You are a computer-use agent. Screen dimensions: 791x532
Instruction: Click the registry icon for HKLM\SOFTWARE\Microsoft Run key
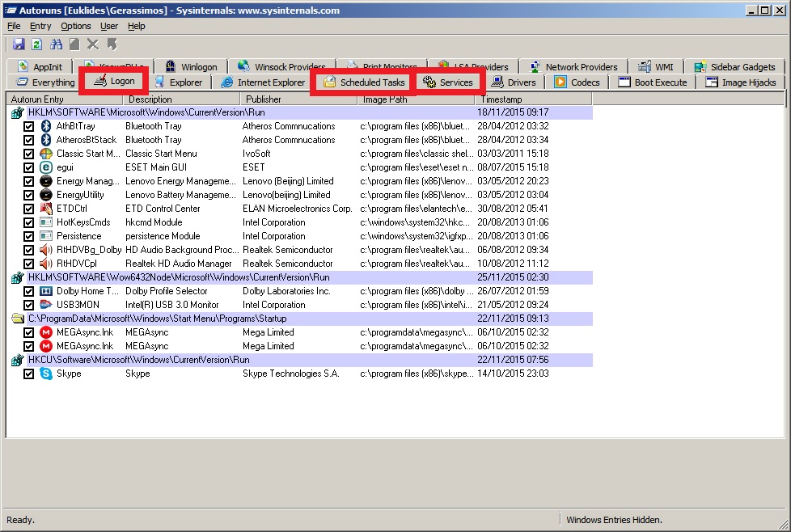[18, 112]
